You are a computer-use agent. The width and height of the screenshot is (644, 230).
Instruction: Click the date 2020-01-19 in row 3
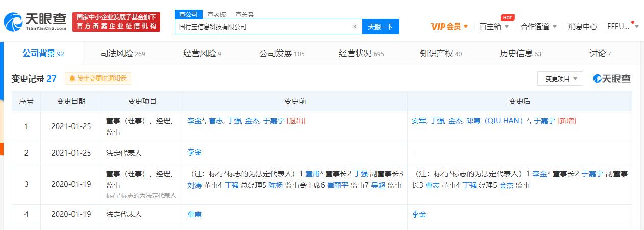tap(71, 184)
